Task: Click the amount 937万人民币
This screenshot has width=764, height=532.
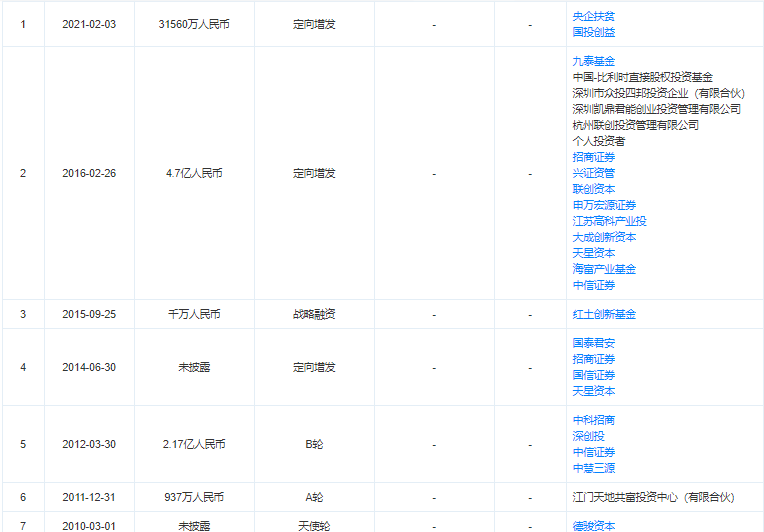Action: pos(194,497)
